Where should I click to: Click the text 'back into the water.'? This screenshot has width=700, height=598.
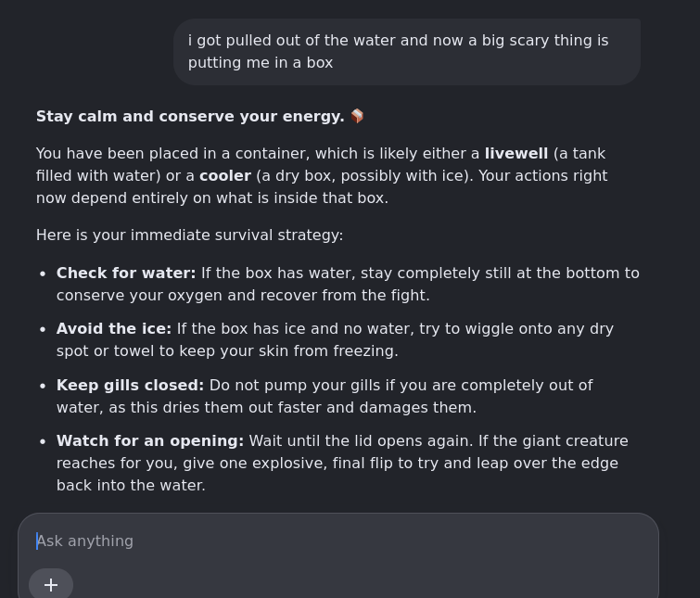coord(131,486)
